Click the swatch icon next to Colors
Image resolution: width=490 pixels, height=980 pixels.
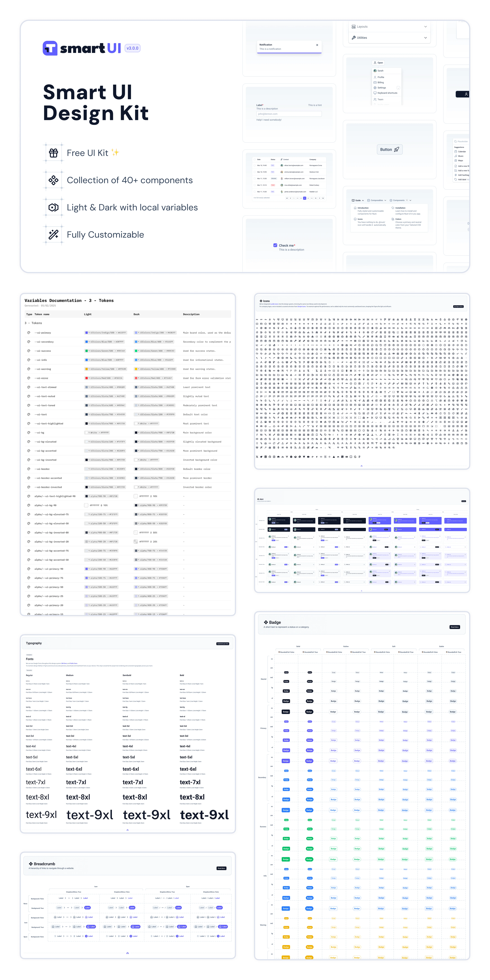[x=393, y=219]
